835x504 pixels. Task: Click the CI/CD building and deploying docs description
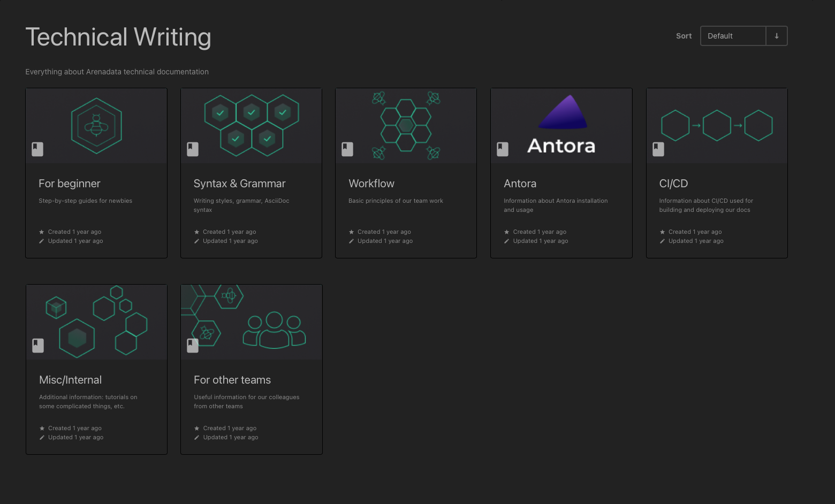click(x=706, y=205)
